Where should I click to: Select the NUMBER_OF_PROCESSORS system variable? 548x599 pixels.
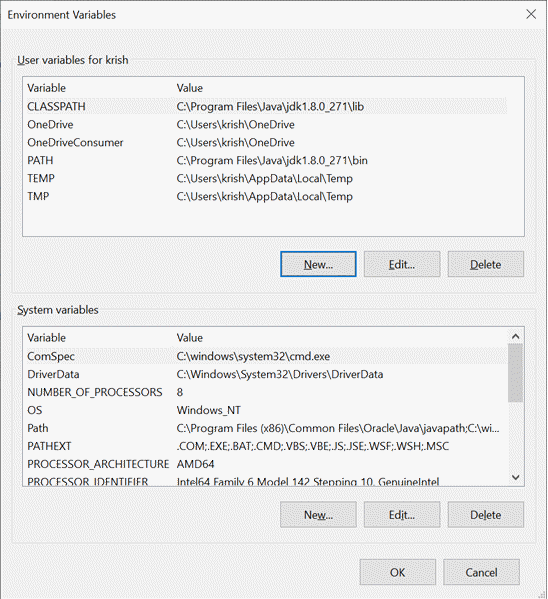pos(266,392)
